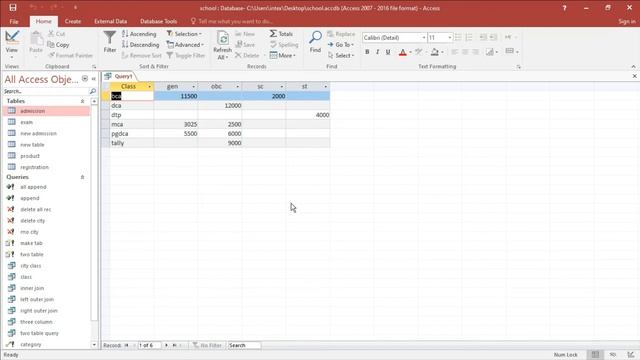640x360 pixels.
Task: Click Sign in link
Action: point(627,21)
